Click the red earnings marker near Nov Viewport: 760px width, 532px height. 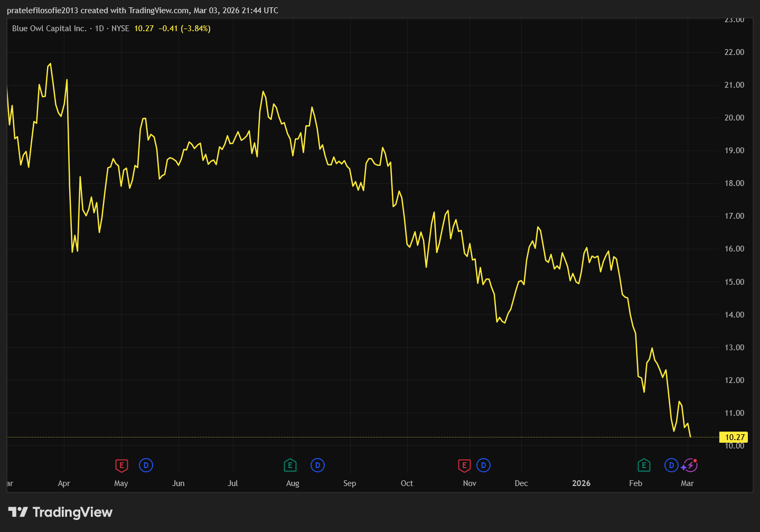tap(464, 465)
